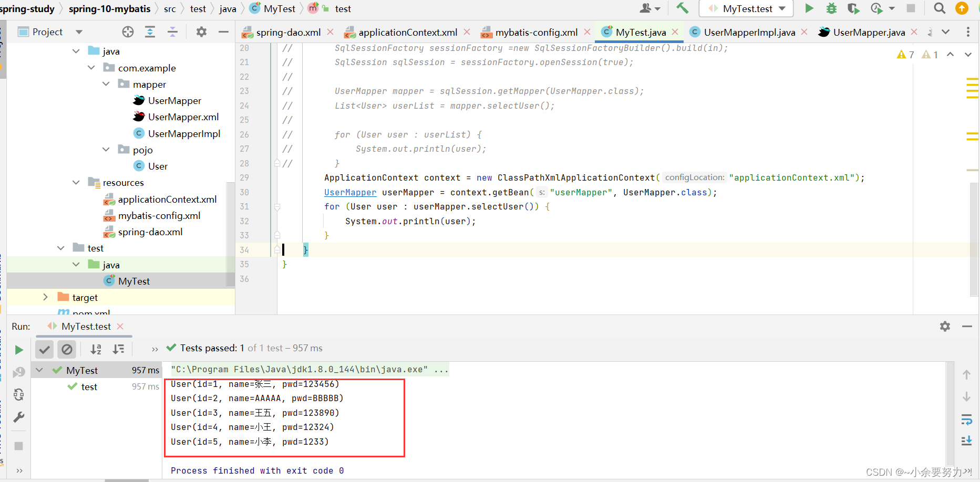Run MyTest.test with the green Run icon
Screen dimensions: 980x482
click(809, 8)
